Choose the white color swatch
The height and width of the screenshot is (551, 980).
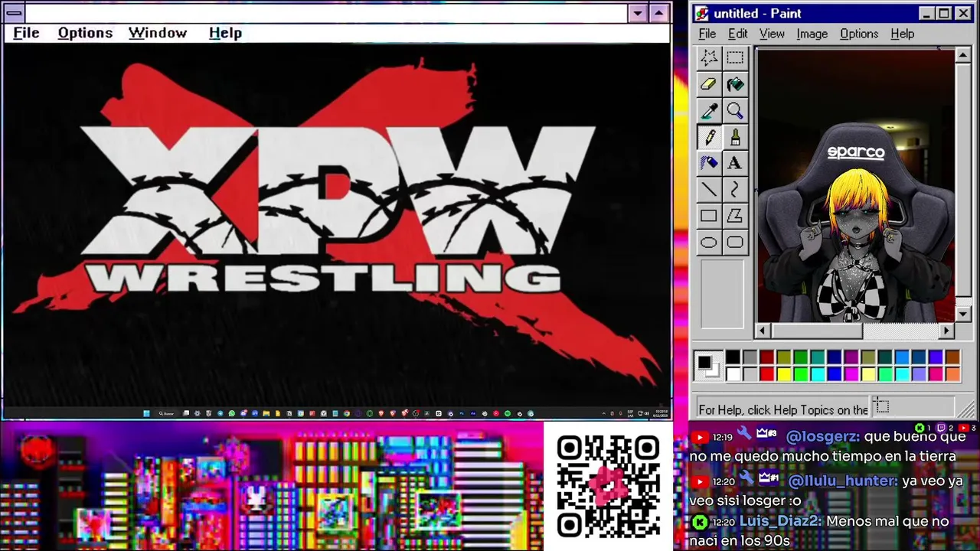(x=733, y=374)
